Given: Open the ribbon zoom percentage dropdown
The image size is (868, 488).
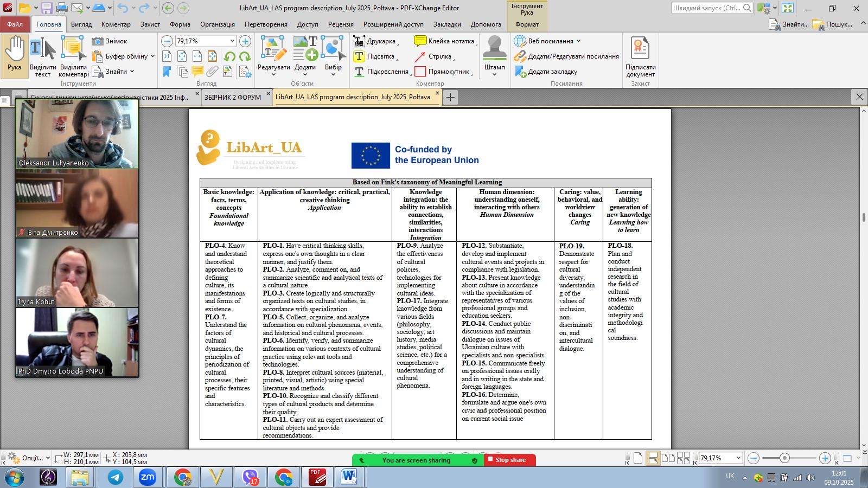Looking at the screenshot, I should 232,41.
